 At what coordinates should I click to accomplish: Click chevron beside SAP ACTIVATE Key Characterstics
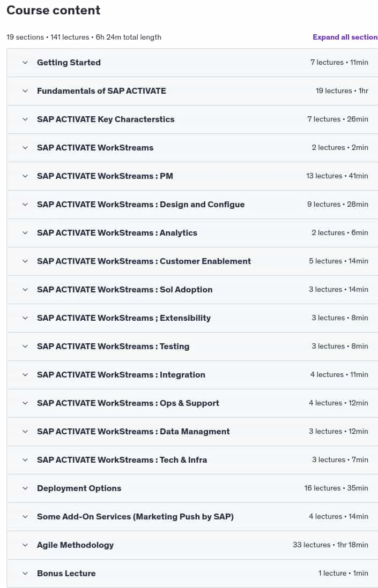click(x=25, y=119)
